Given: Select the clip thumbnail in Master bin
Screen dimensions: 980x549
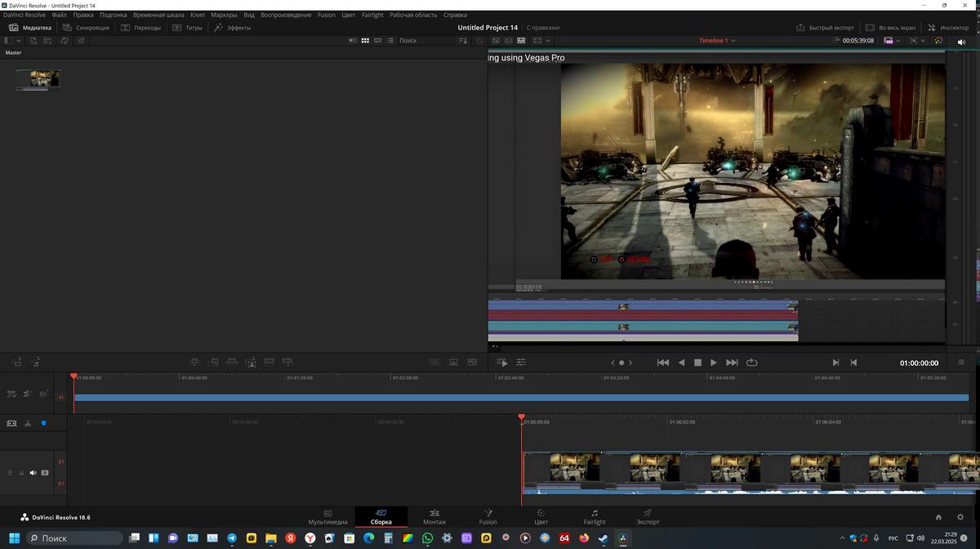Looking at the screenshot, I should point(38,78).
